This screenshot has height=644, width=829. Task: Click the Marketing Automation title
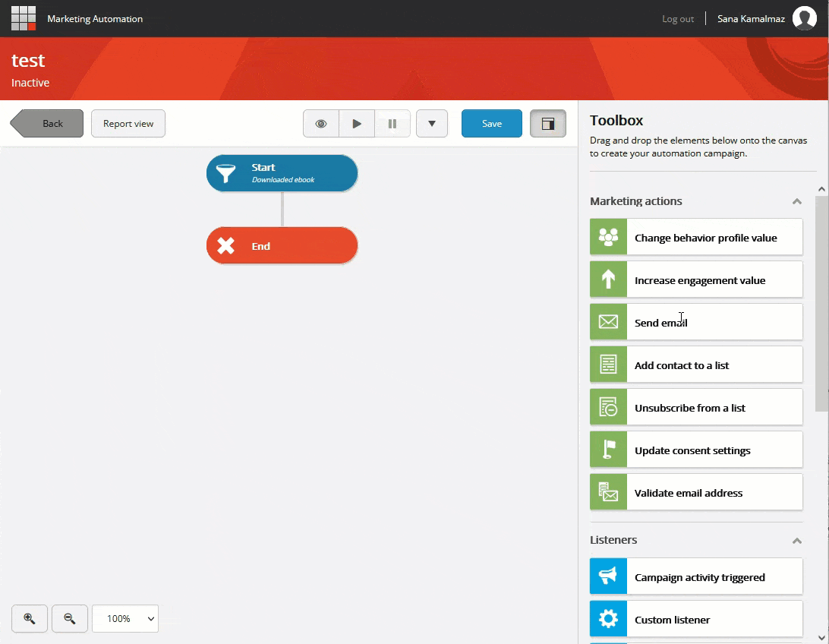(95, 18)
